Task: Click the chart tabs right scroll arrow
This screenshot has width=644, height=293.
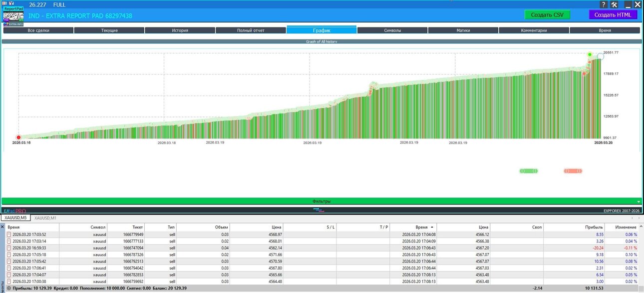Action: click(639, 218)
